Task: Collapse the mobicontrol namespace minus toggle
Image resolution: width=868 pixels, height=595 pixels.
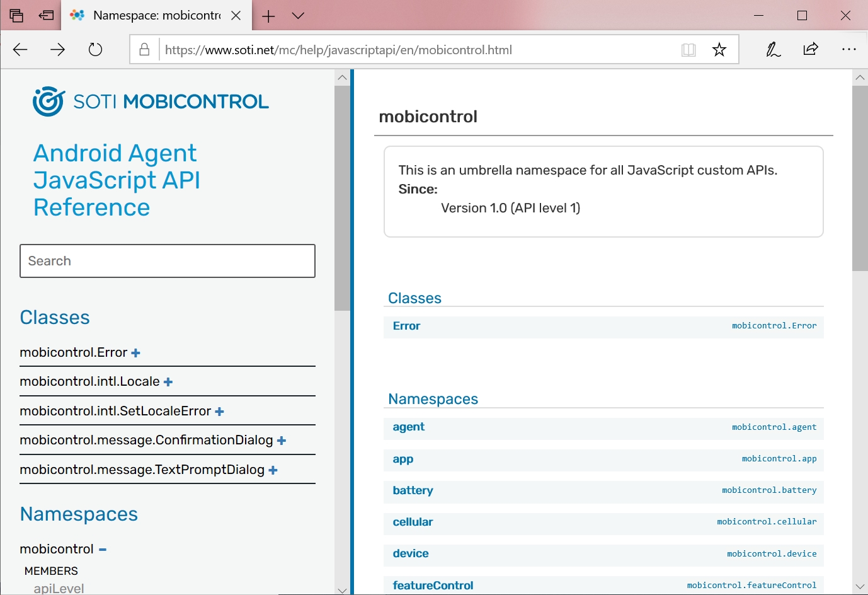Action: (103, 550)
